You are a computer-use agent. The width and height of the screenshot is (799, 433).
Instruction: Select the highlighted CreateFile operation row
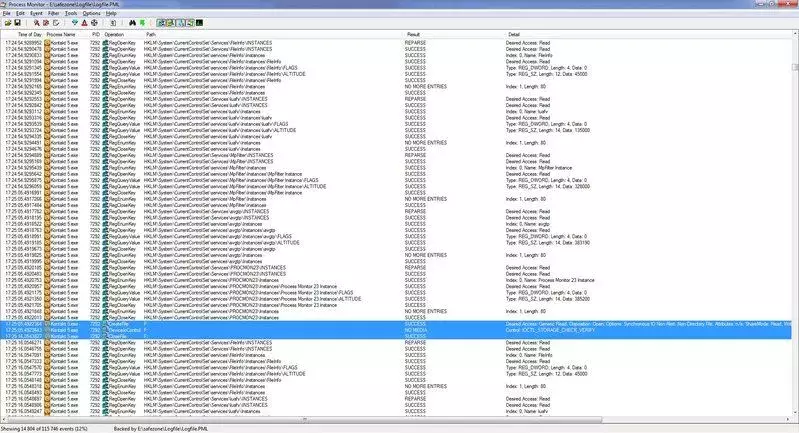pos(396,324)
